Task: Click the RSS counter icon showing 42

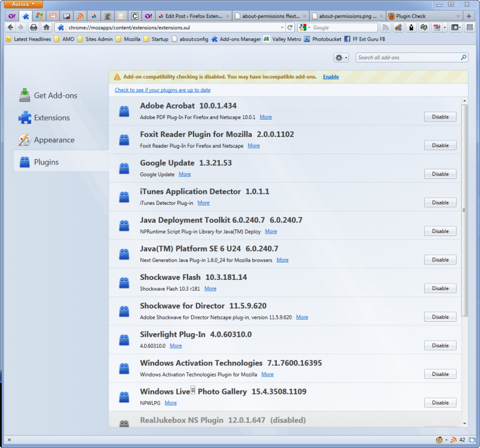Action: tap(458, 440)
